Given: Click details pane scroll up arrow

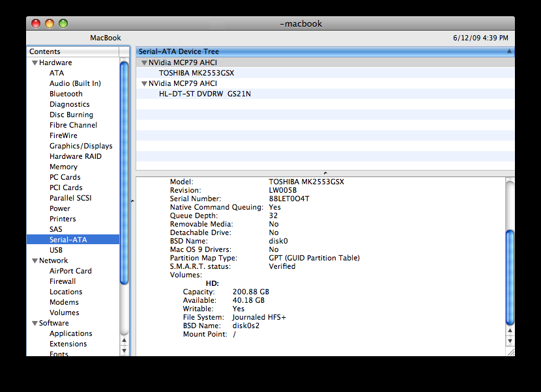Looking at the screenshot, I should pyautogui.click(x=510, y=330).
